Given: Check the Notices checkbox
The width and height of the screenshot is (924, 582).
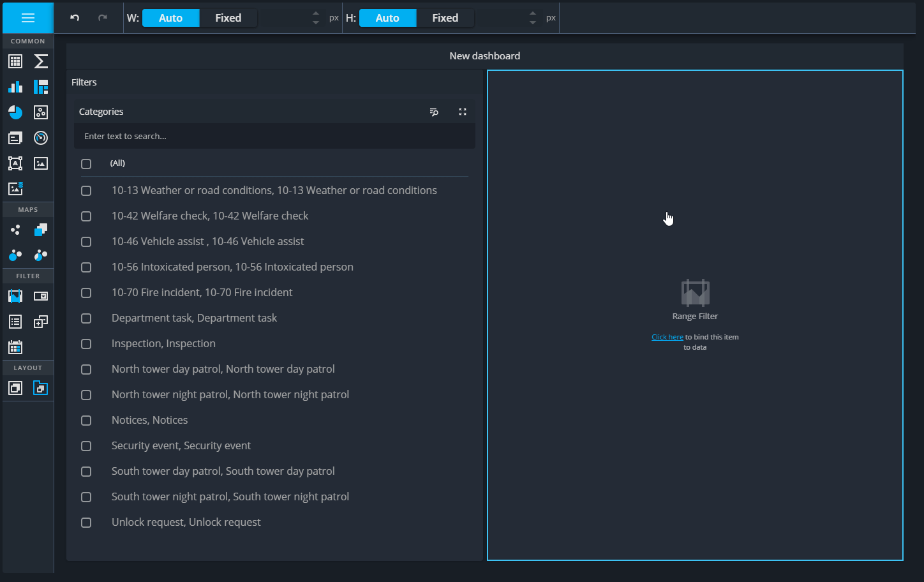Looking at the screenshot, I should (x=86, y=421).
